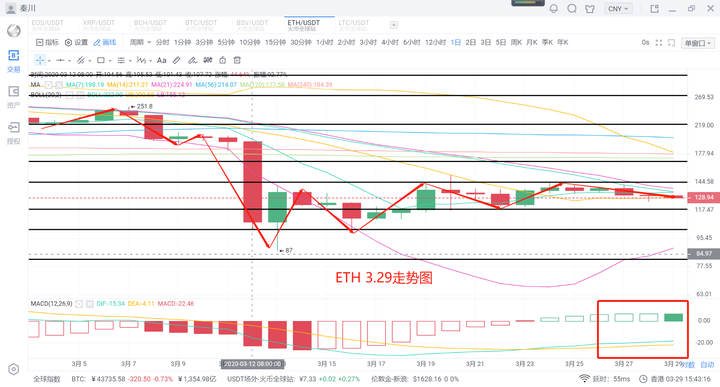Click the 全球指数 status bar label
The width and height of the screenshot is (720, 387).
[x=47, y=379]
